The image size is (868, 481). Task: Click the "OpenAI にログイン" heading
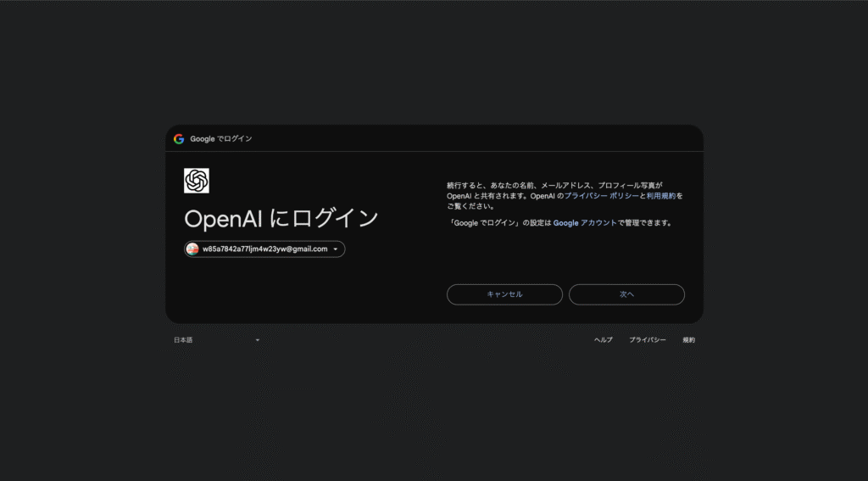281,219
